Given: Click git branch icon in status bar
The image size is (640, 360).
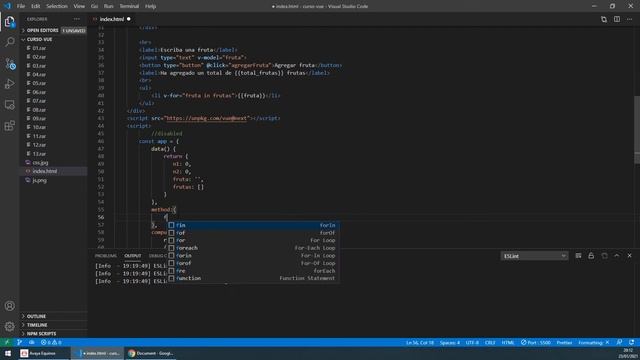Looking at the screenshot, I should [20, 342].
